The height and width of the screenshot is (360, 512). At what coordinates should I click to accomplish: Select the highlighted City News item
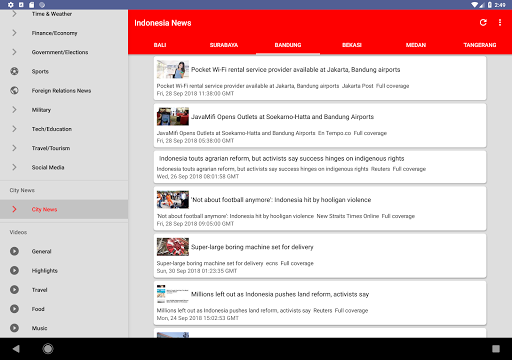(x=64, y=209)
